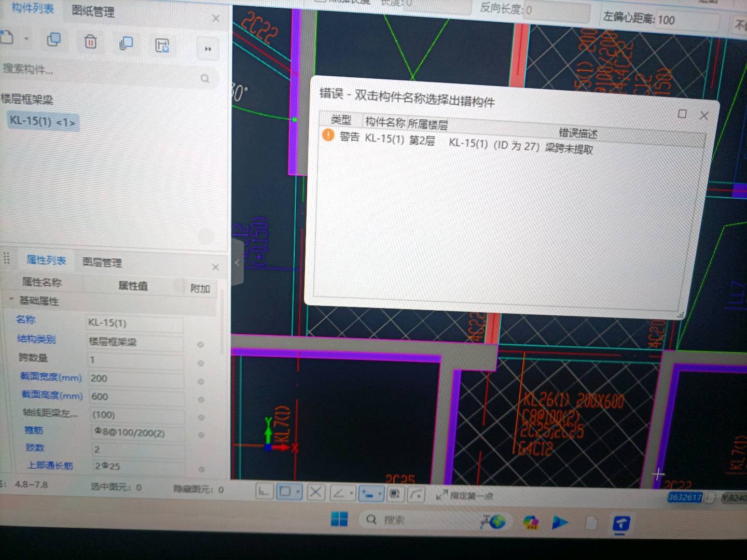The width and height of the screenshot is (747, 560).
Task: Toggle 附加 checkbox for 结构类别 row
Action: tap(200, 345)
